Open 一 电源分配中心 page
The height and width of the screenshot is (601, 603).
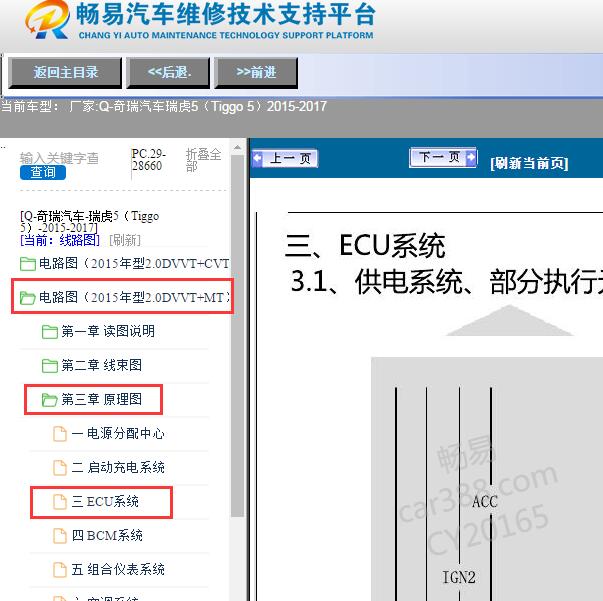click(x=118, y=433)
